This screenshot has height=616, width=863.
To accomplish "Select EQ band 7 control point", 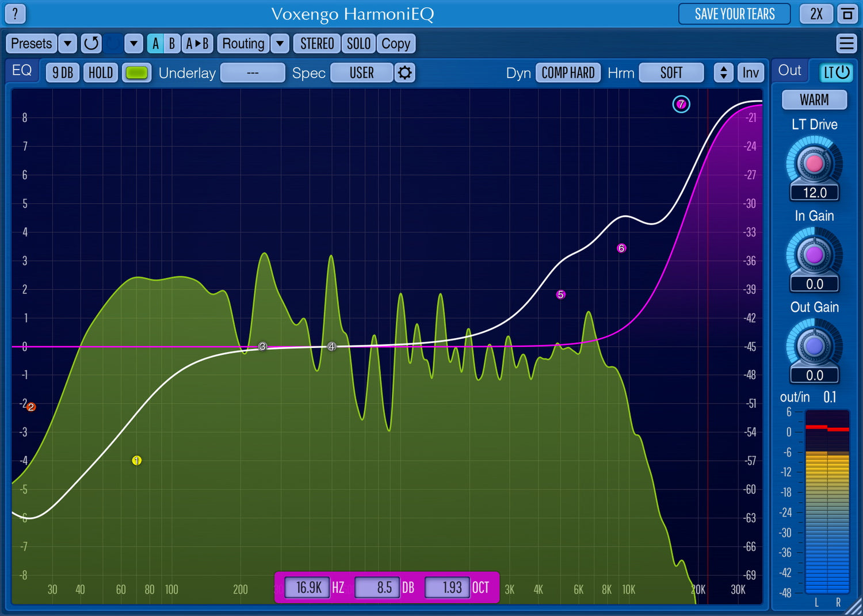I will point(681,104).
